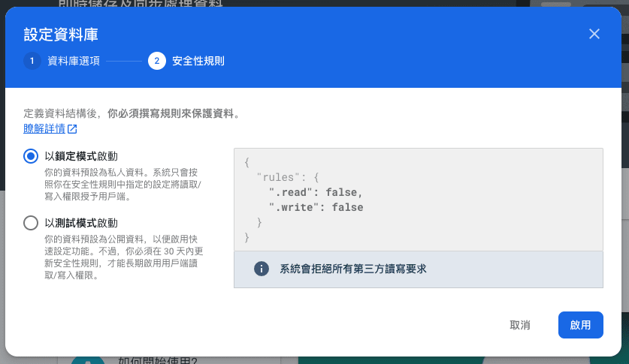The width and height of the screenshot is (629, 364).
Task: Click the external link icon beside 瞭解詳情
Action: click(x=72, y=129)
